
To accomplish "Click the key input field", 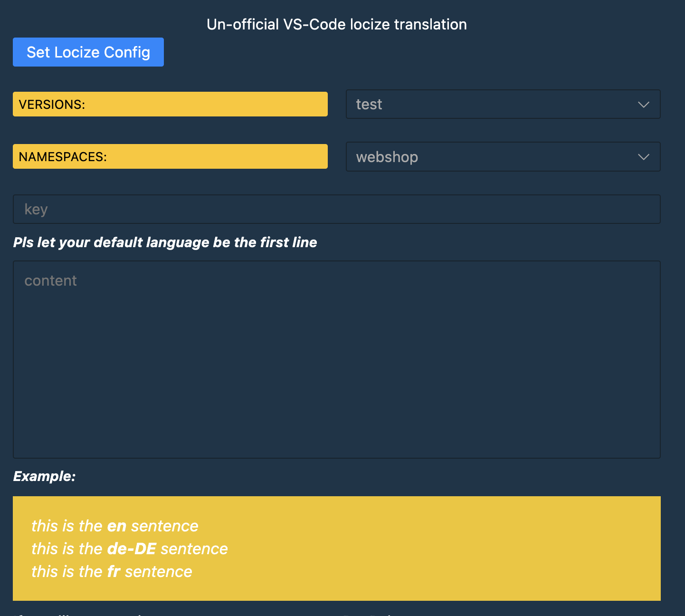I will tap(337, 209).
